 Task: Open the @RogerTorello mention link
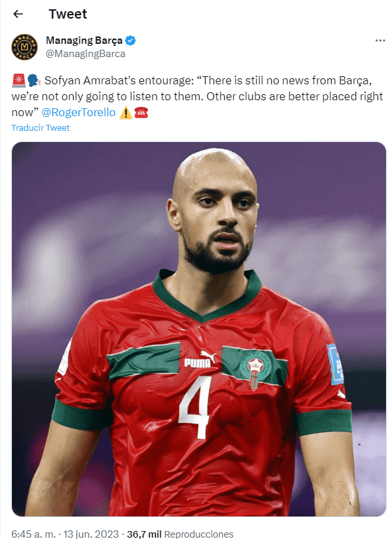[x=78, y=112]
